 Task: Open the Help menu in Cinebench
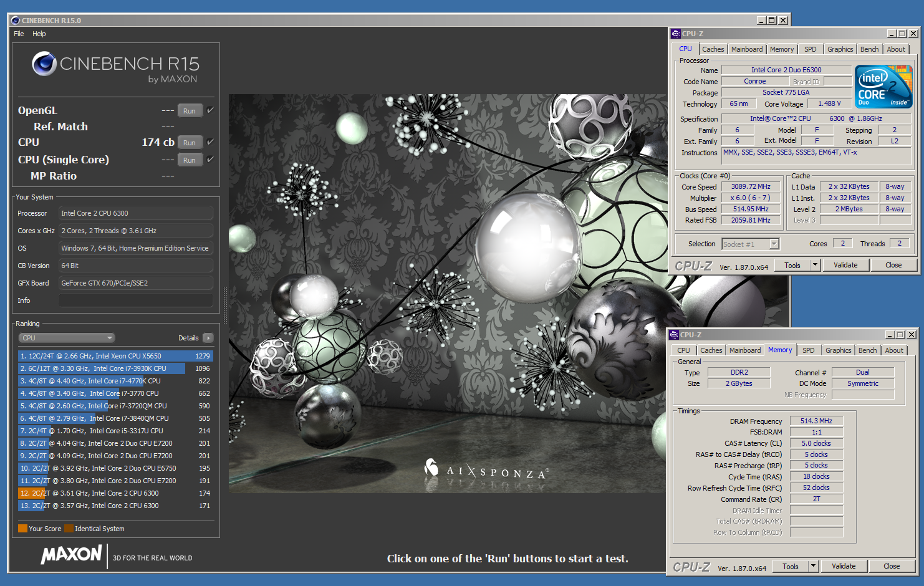click(39, 34)
